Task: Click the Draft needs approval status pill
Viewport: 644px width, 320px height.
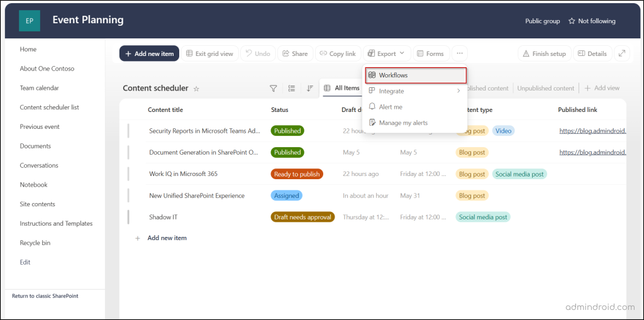Action: [303, 217]
